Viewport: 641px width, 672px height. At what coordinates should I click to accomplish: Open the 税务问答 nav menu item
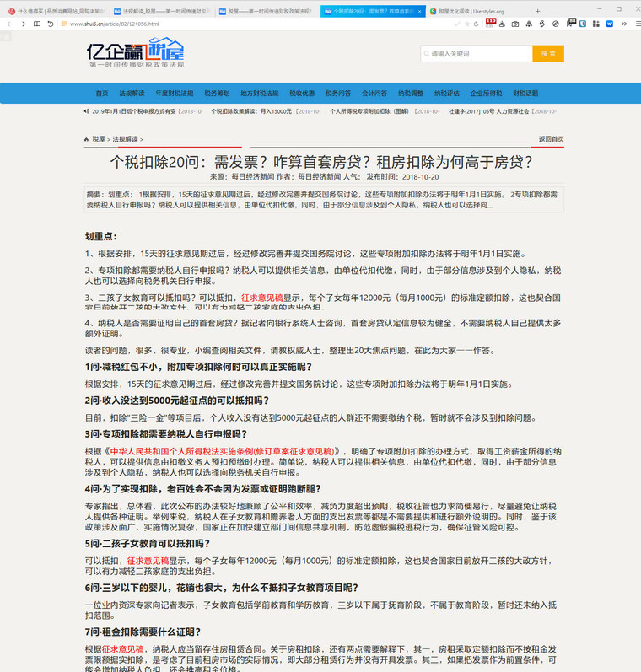pyautogui.click(x=338, y=93)
